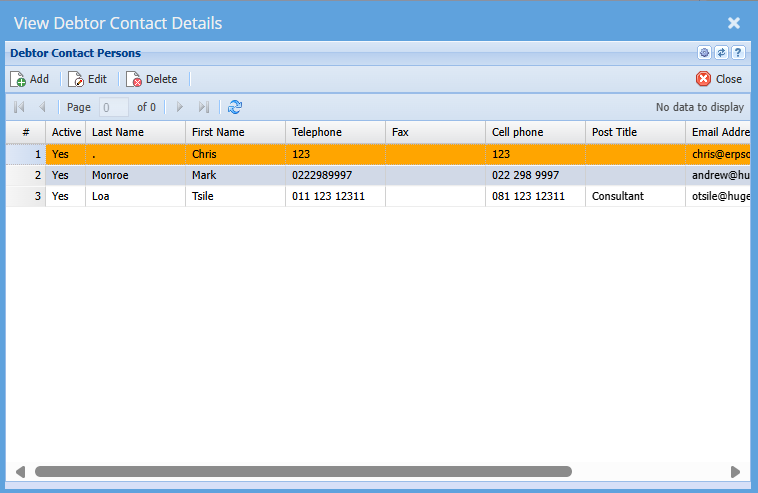Click the Delete contact button
Screen dimensions: 758x493
coord(152,79)
